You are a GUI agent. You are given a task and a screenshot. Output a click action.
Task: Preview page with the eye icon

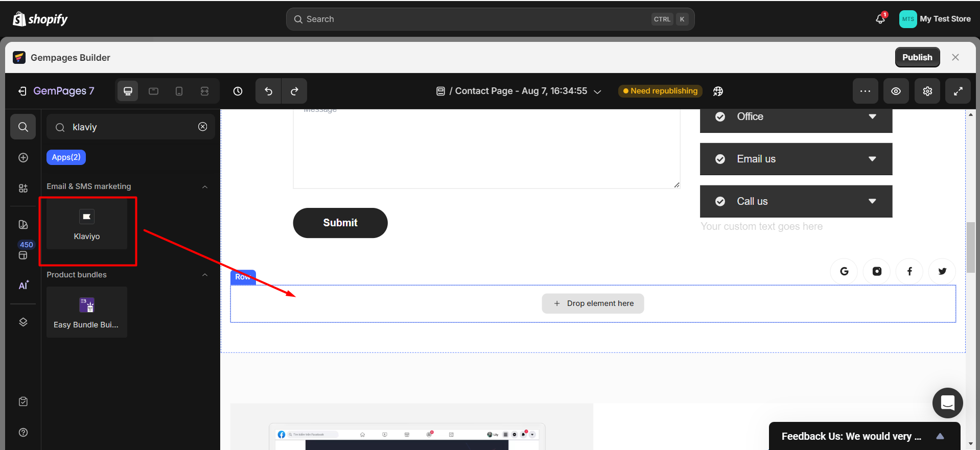point(896,91)
